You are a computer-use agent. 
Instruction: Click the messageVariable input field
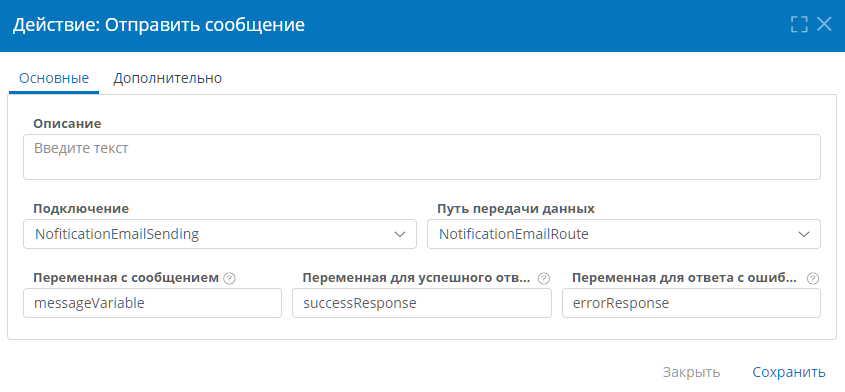(153, 303)
